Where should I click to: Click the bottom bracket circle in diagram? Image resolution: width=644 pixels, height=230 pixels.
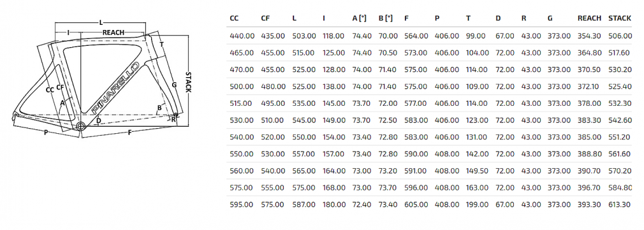coord(80,126)
